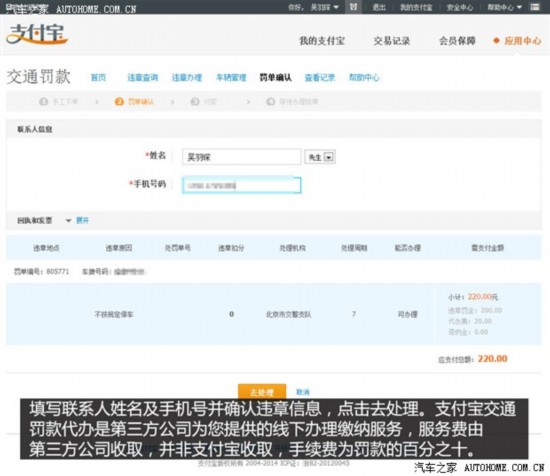Viewport: 550px width, 476px height.
Task: Click the 能否办理 column header
Action: pyautogui.click(x=408, y=248)
